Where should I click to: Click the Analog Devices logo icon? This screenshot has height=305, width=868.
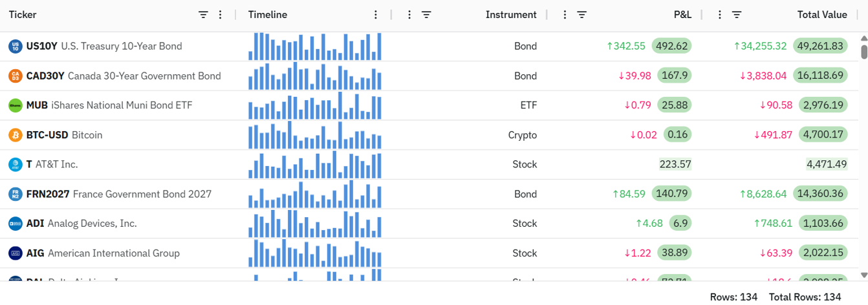[16, 224]
